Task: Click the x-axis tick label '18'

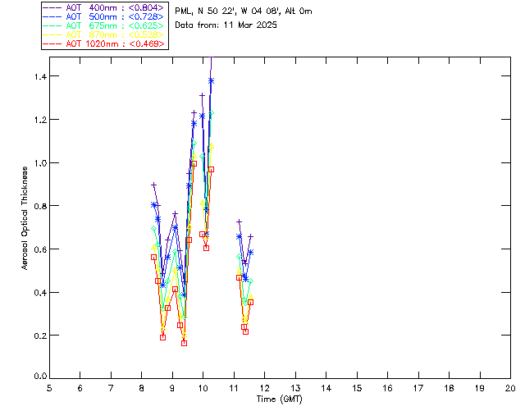Action: 449,389
